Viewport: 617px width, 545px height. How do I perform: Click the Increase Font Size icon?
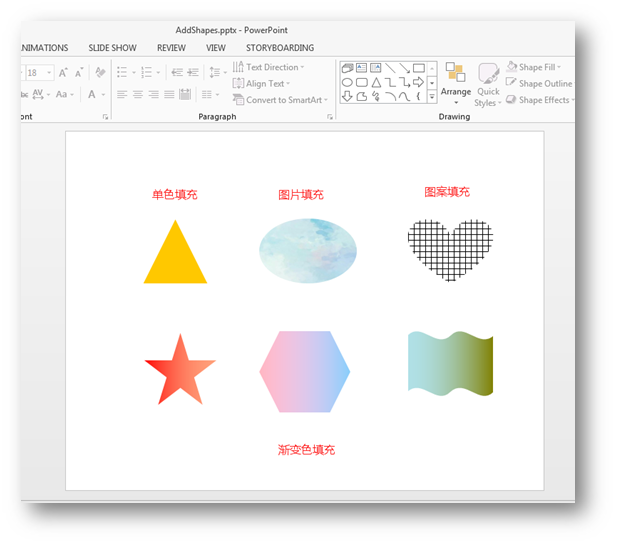[x=63, y=73]
